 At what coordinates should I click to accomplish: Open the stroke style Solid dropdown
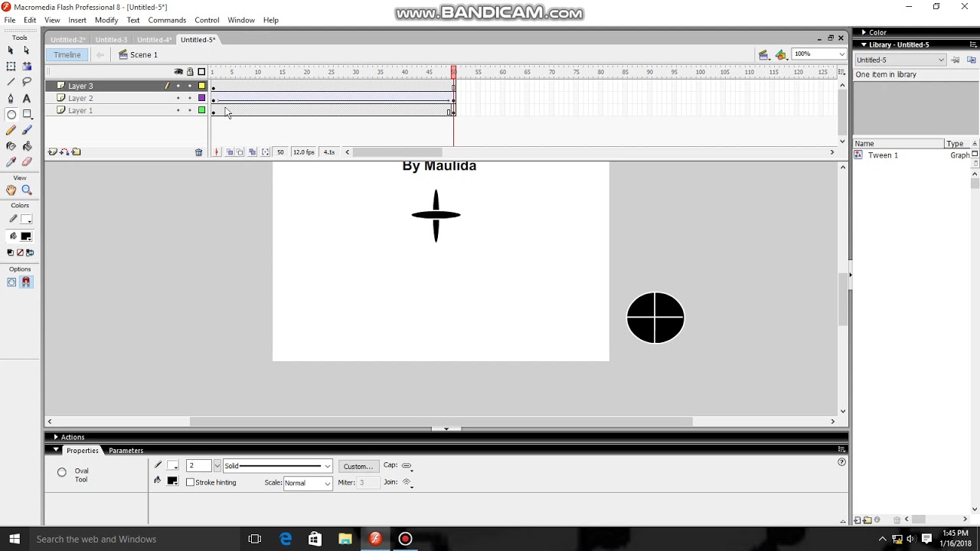click(x=278, y=466)
